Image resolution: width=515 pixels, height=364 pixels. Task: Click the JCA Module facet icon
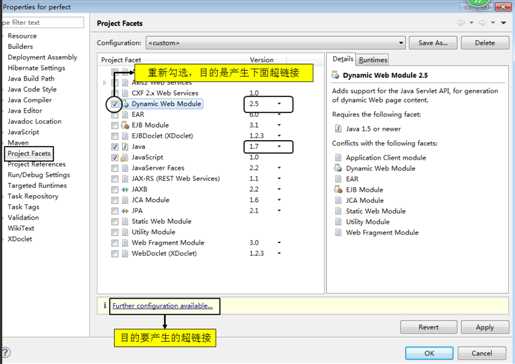tap(125, 200)
